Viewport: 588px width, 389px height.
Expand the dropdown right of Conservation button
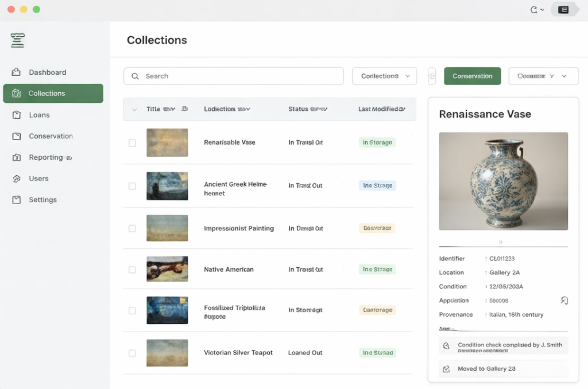pyautogui.click(x=543, y=76)
